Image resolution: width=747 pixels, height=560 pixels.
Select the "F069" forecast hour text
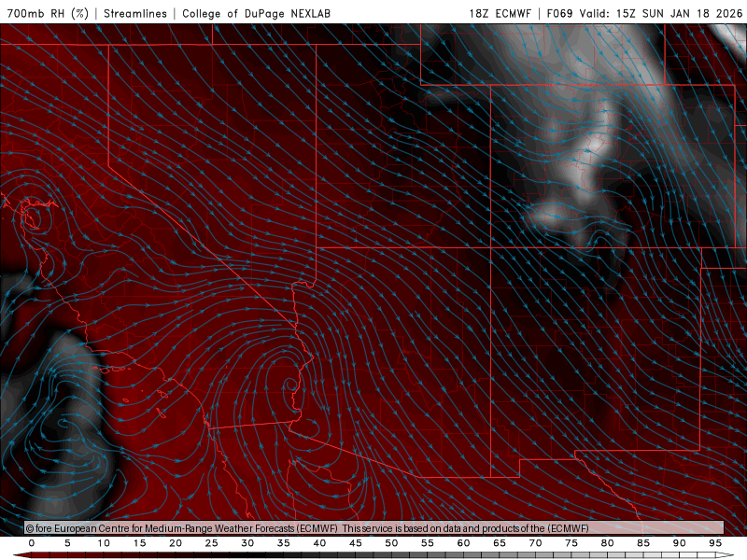click(559, 13)
